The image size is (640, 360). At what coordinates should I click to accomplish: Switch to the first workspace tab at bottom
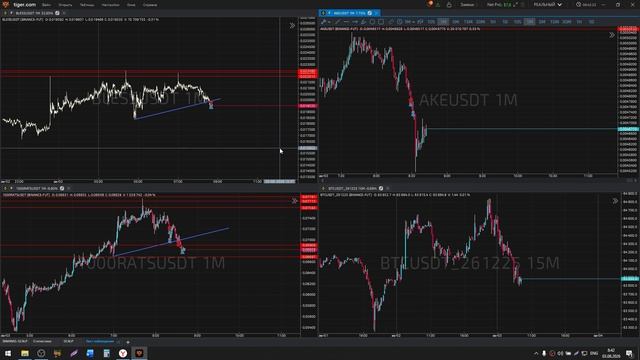coord(15,341)
